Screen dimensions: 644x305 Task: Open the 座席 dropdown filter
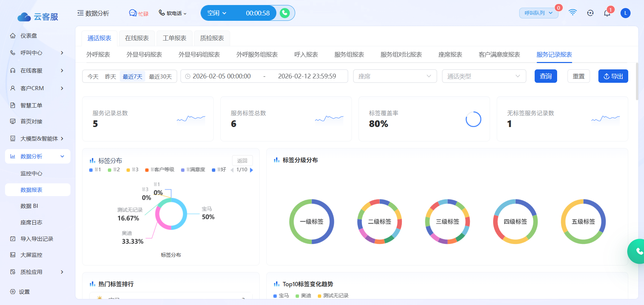[x=395, y=76]
